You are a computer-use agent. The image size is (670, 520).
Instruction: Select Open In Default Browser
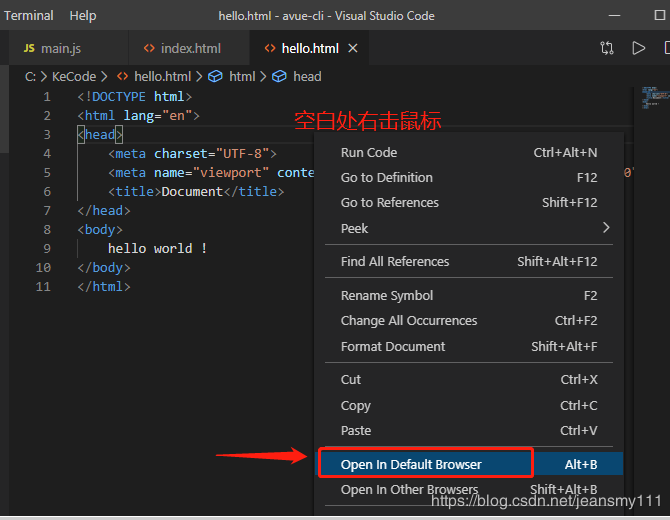click(x=411, y=464)
